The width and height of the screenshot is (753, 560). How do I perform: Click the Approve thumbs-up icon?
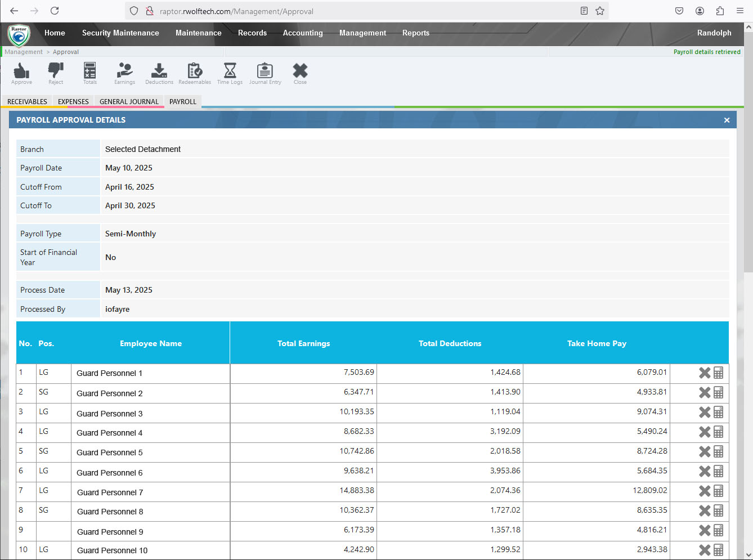click(21, 71)
